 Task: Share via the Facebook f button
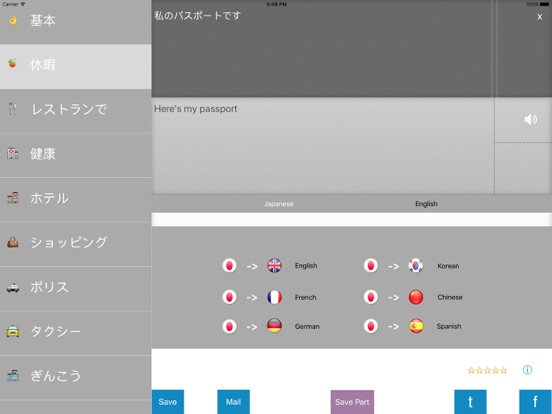tap(535, 402)
